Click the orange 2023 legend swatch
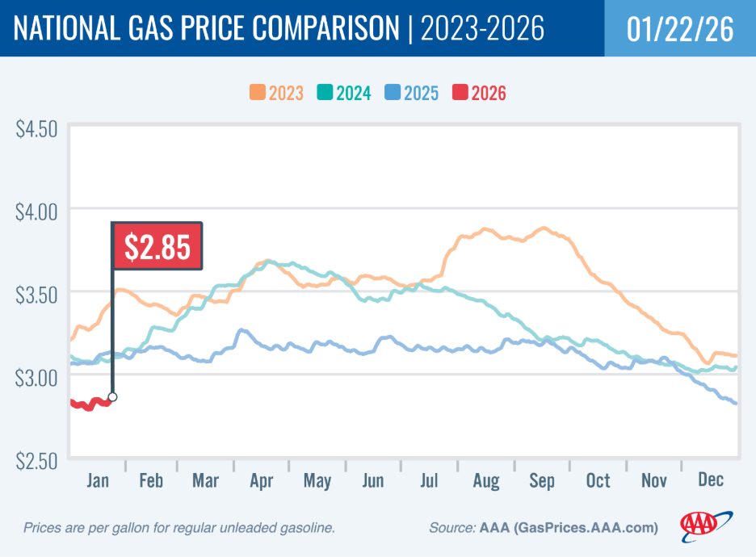This screenshot has height=557, width=756. coord(259,93)
